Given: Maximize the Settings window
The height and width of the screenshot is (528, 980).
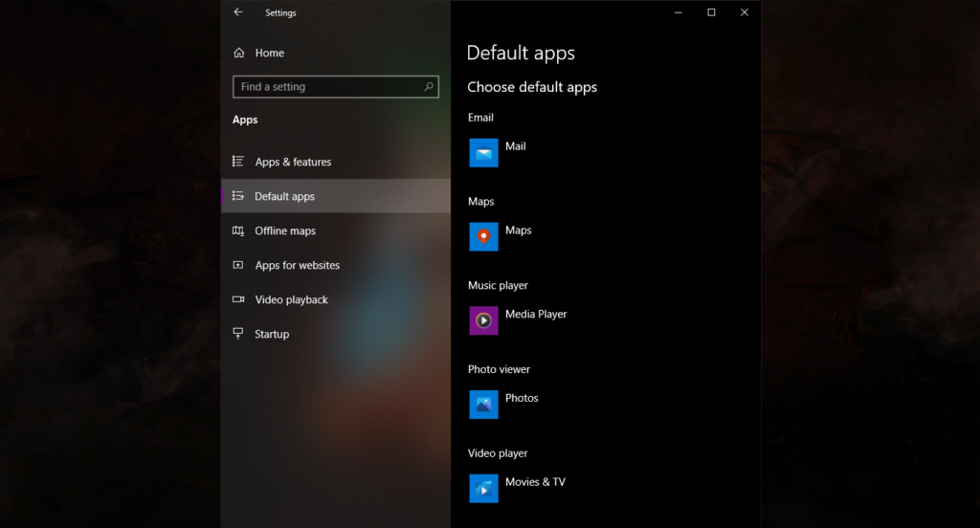Looking at the screenshot, I should 711,12.
